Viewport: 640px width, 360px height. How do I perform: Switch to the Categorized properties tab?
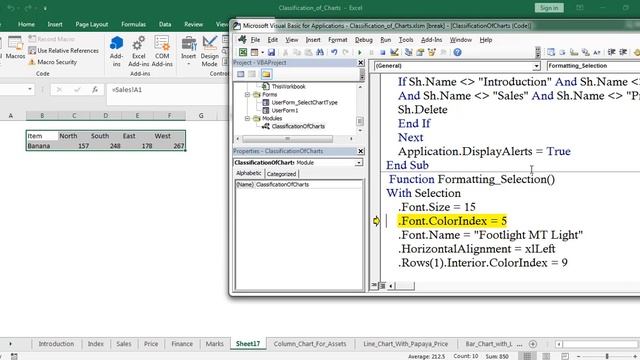pyautogui.click(x=281, y=174)
